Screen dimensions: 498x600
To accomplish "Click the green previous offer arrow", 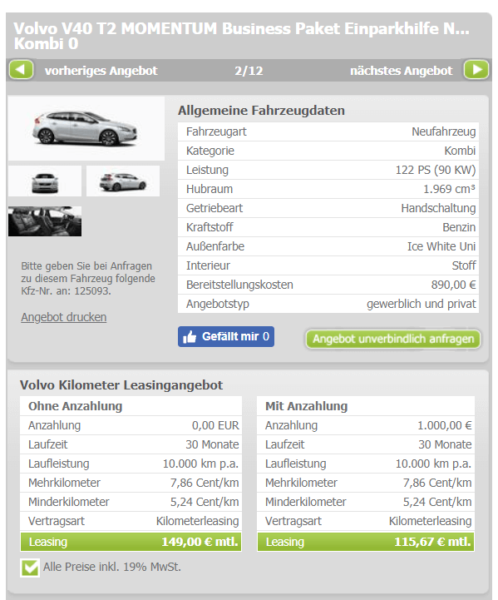I will (21, 70).
